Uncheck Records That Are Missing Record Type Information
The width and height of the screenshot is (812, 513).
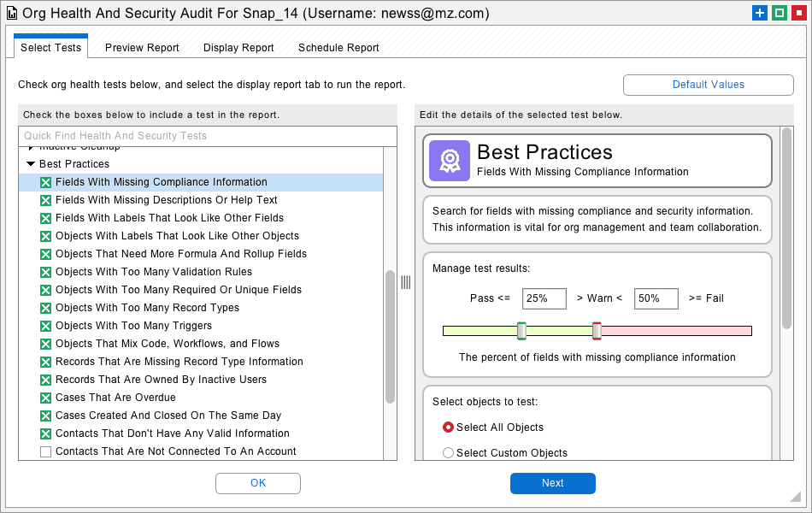pos(45,363)
